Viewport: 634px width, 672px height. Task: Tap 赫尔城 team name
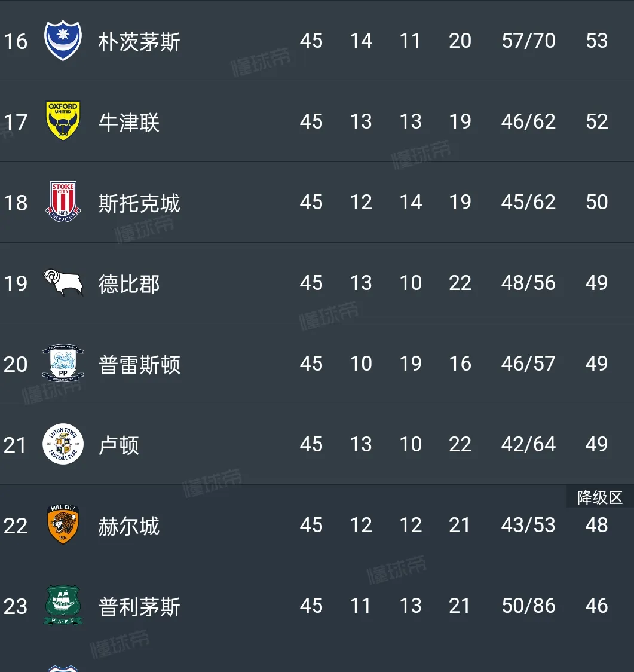click(x=129, y=526)
